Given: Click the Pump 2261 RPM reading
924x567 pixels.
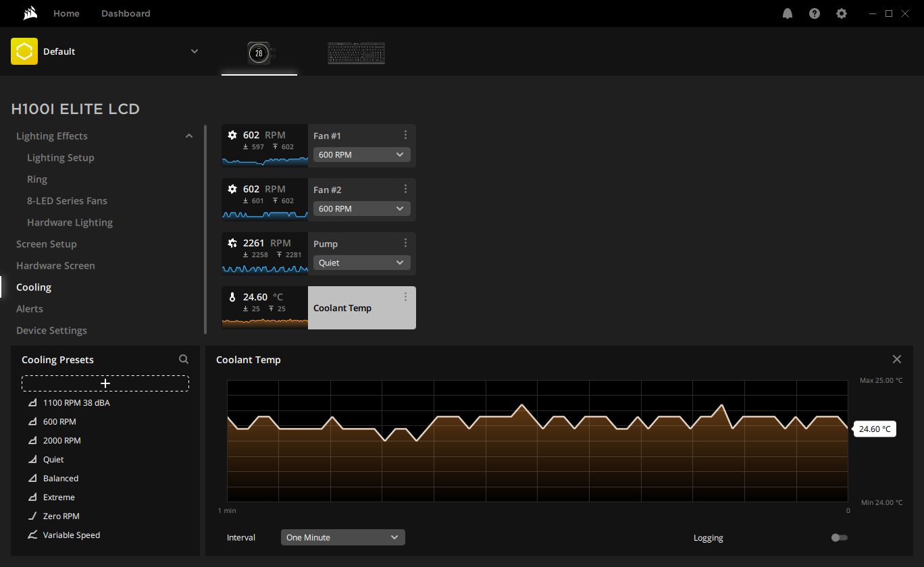Looking at the screenshot, I should tap(267, 243).
